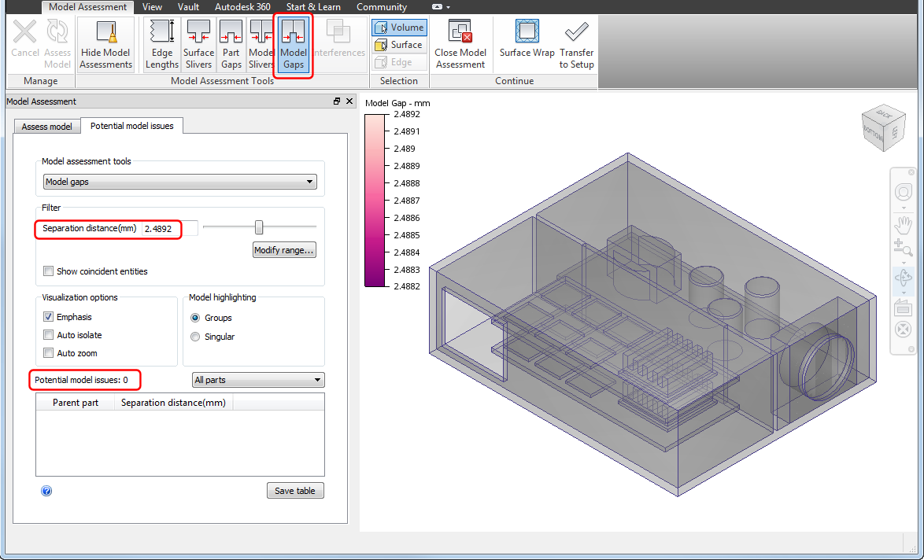Click the Continue ribbon group label
Viewport: 924px width, 560px height.
[515, 81]
